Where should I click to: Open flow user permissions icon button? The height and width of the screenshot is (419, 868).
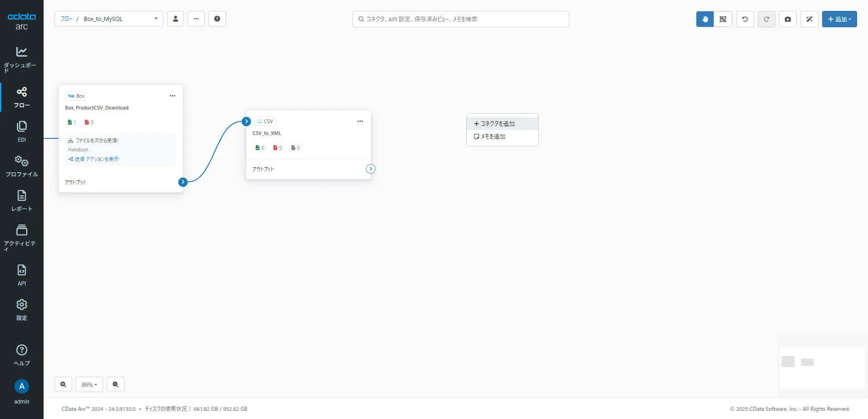[175, 19]
